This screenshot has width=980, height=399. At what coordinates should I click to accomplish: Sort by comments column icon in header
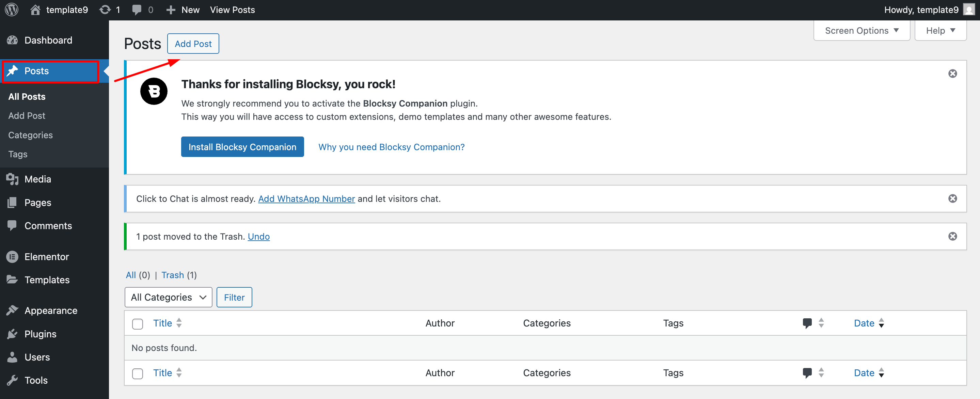pos(807,323)
